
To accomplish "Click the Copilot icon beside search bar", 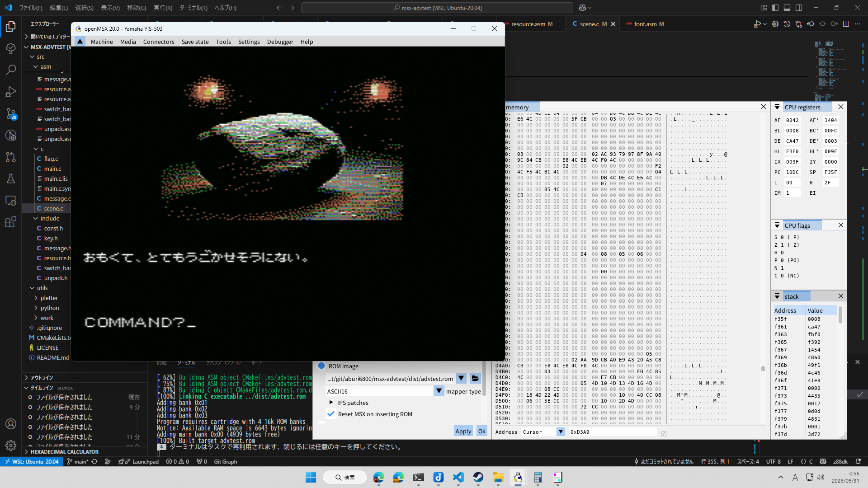I will click(x=582, y=8).
